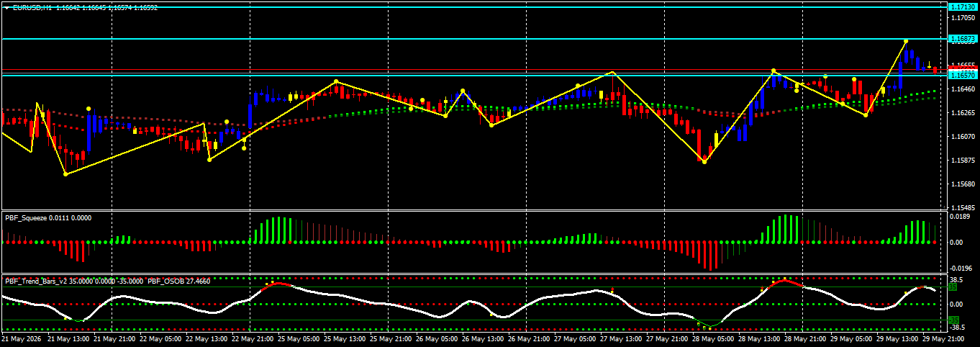Click the 38.5 oscillator scale value
The width and height of the screenshot is (980, 347).
[x=958, y=279]
